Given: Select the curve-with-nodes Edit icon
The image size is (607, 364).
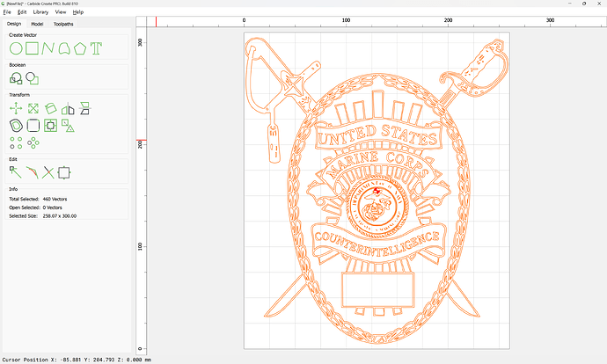Looking at the screenshot, I should click(x=33, y=172).
